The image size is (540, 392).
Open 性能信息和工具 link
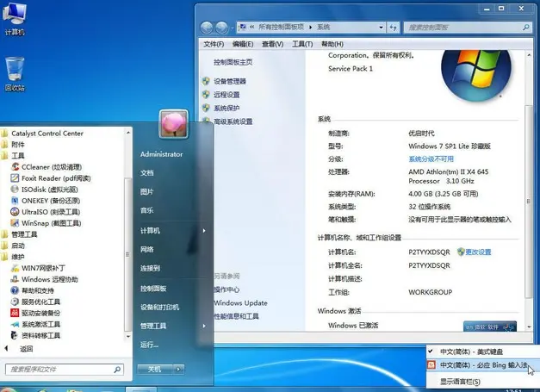236,316
